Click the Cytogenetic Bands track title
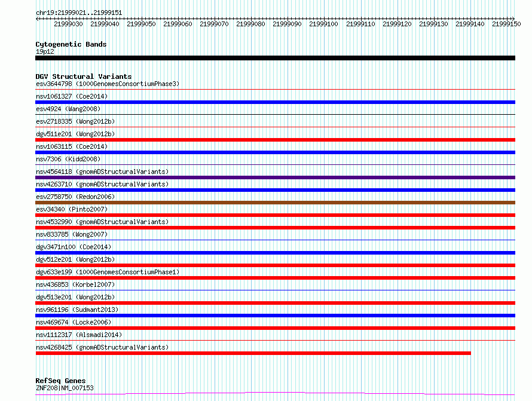 pos(71,44)
